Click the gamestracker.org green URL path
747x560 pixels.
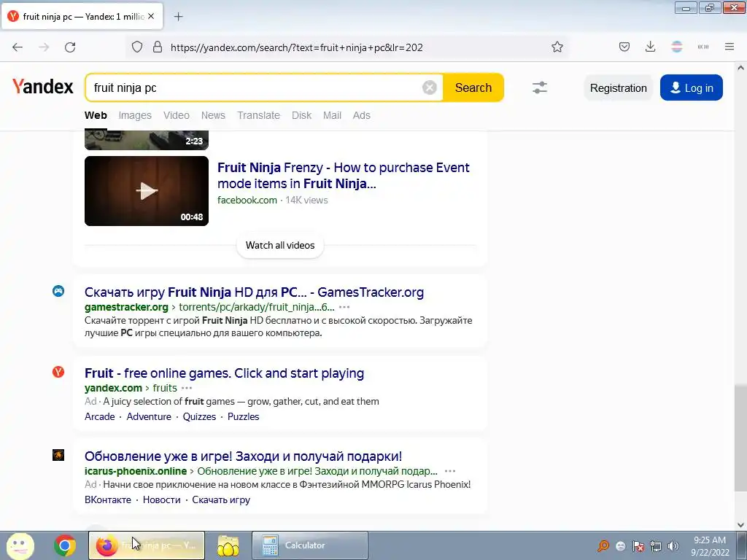tap(257, 307)
